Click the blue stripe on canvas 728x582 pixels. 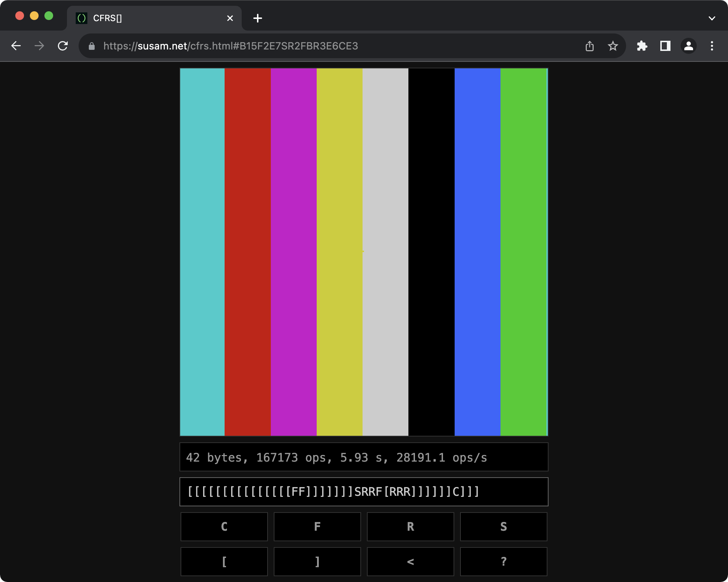point(477,252)
